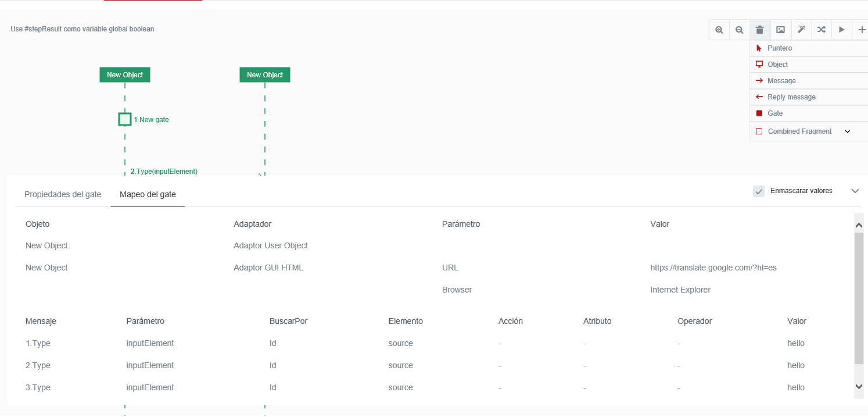
Task: Click the shuffle arrows icon
Action: pyautogui.click(x=821, y=30)
